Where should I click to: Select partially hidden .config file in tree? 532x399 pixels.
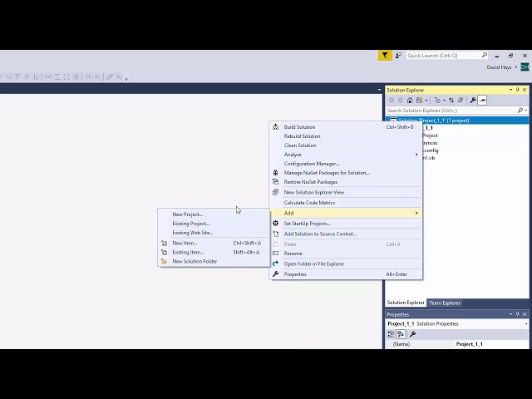point(431,150)
